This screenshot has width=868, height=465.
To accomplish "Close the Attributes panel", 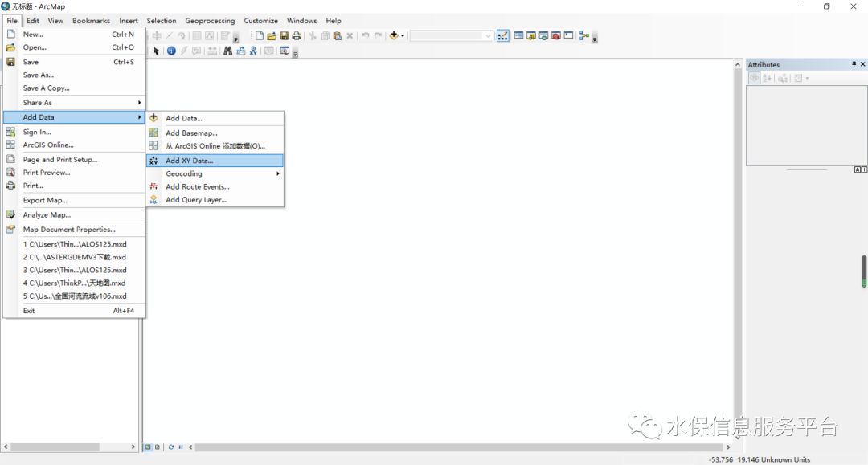I will [862, 64].
